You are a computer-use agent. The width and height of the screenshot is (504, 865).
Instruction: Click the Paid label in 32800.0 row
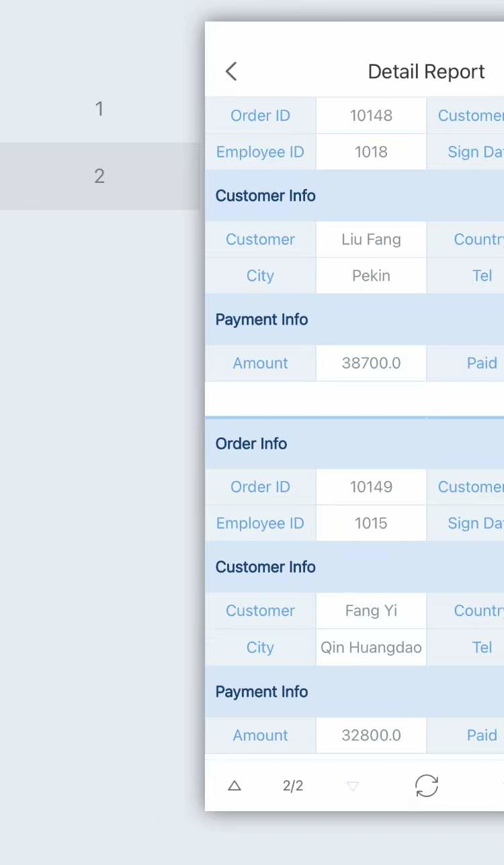pos(482,735)
